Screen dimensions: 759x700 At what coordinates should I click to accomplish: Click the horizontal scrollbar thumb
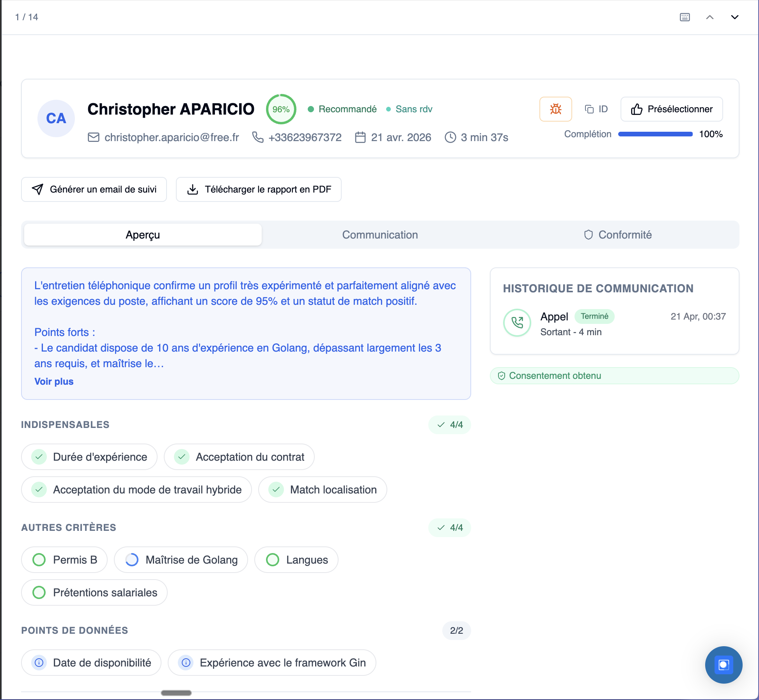176,693
